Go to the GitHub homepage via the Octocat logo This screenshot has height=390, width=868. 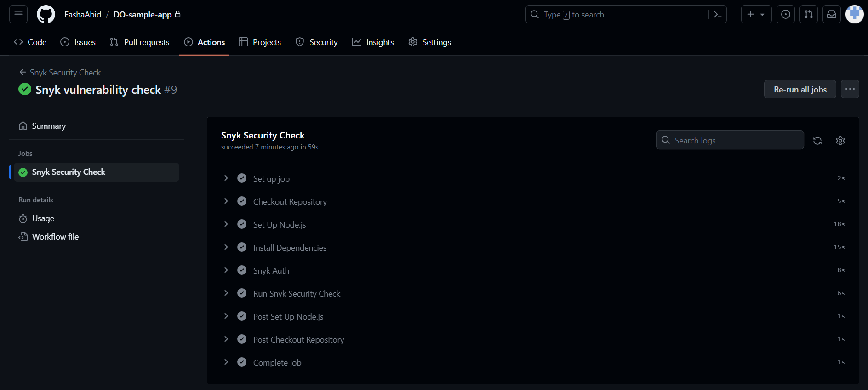(46, 14)
